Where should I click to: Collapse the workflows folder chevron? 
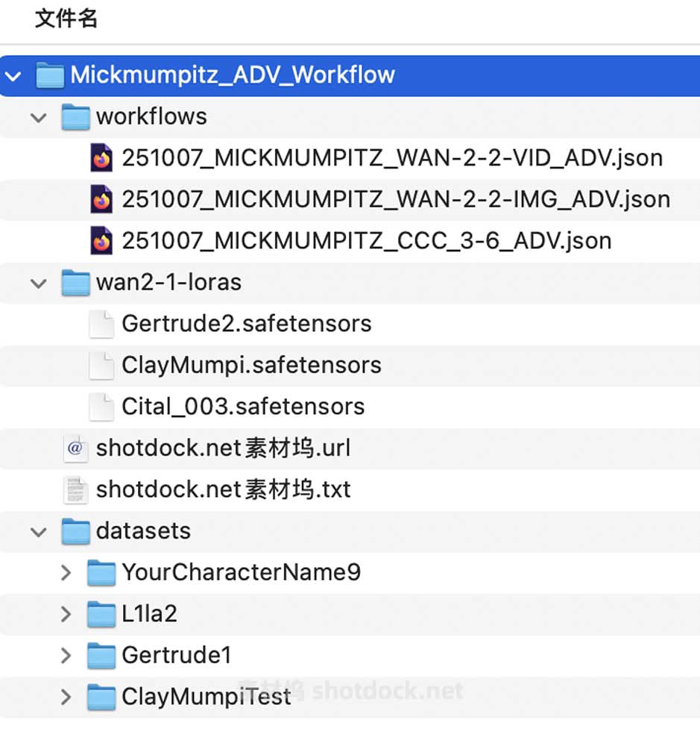40,117
